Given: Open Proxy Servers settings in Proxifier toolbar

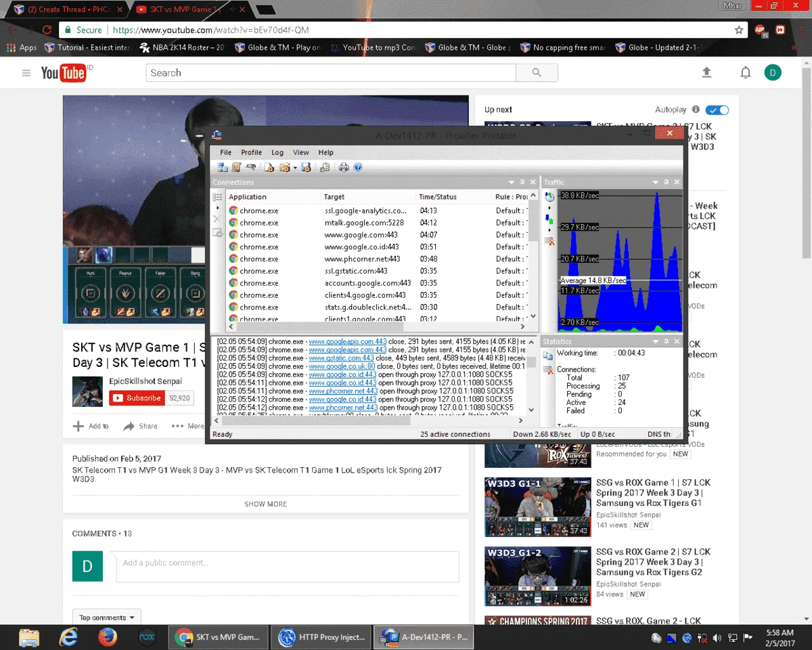Looking at the screenshot, I should point(223,167).
